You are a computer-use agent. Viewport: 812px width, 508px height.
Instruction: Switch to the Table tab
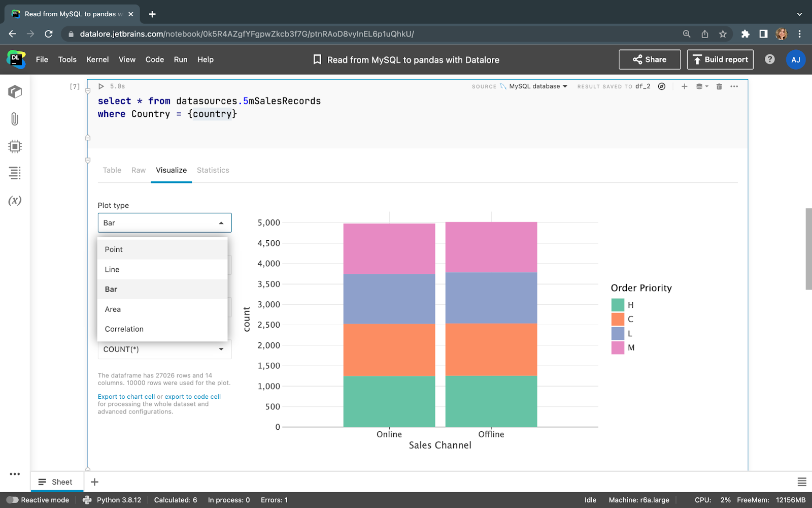[x=112, y=170]
